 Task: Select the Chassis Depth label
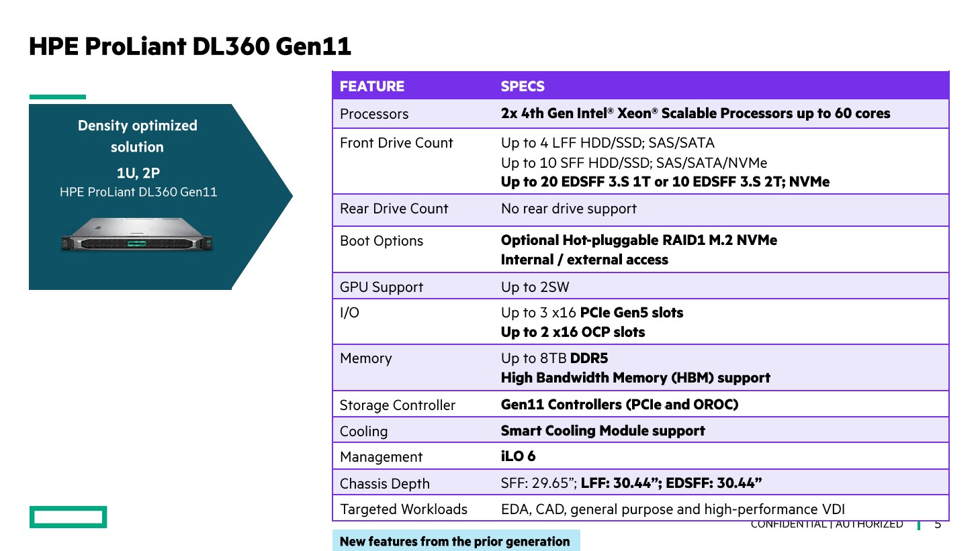384,484
